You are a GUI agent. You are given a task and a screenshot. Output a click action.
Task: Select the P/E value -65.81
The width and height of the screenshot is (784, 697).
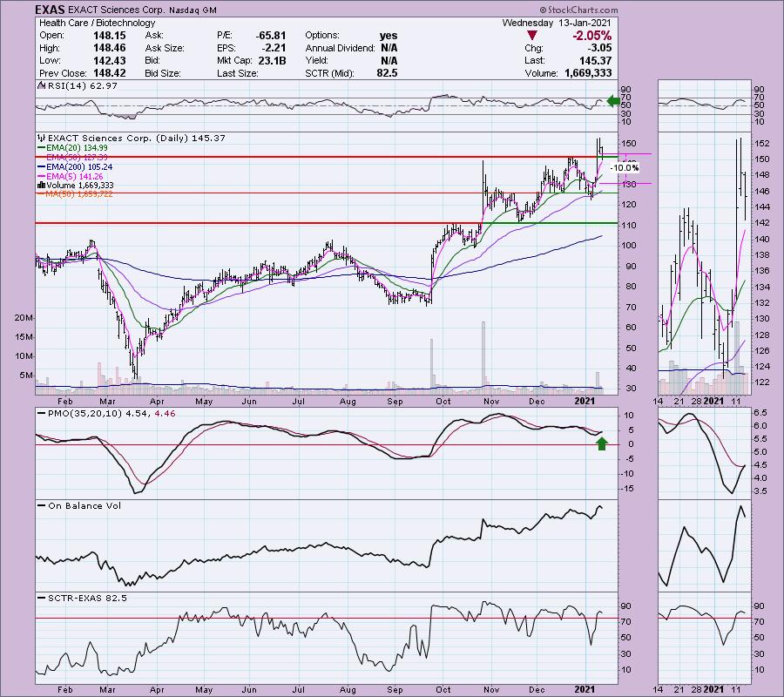coord(271,36)
